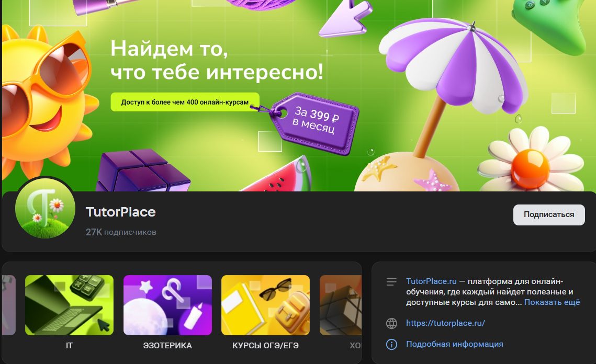Open the https://tutorplace.ru/ link

pos(445,323)
